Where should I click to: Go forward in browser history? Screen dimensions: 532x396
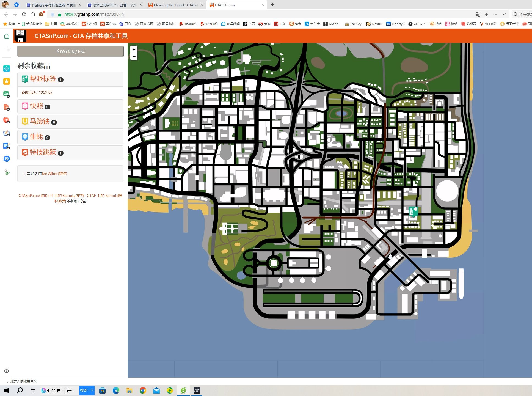[15, 14]
